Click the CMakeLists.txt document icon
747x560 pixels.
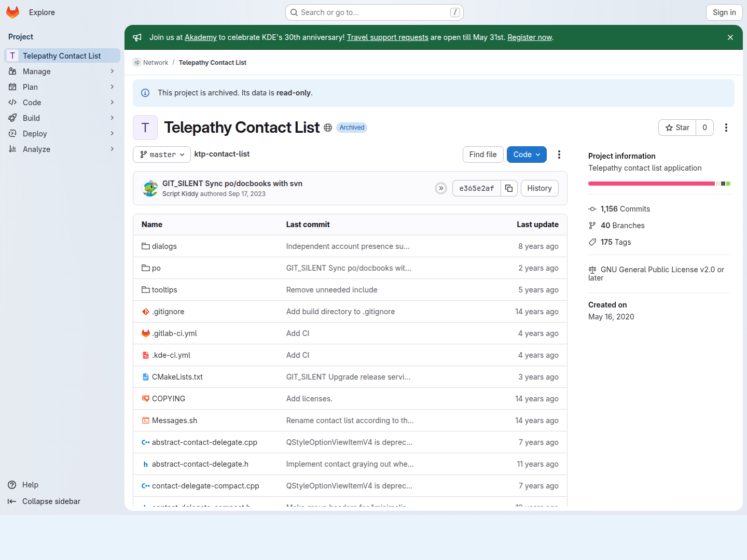pos(146,377)
